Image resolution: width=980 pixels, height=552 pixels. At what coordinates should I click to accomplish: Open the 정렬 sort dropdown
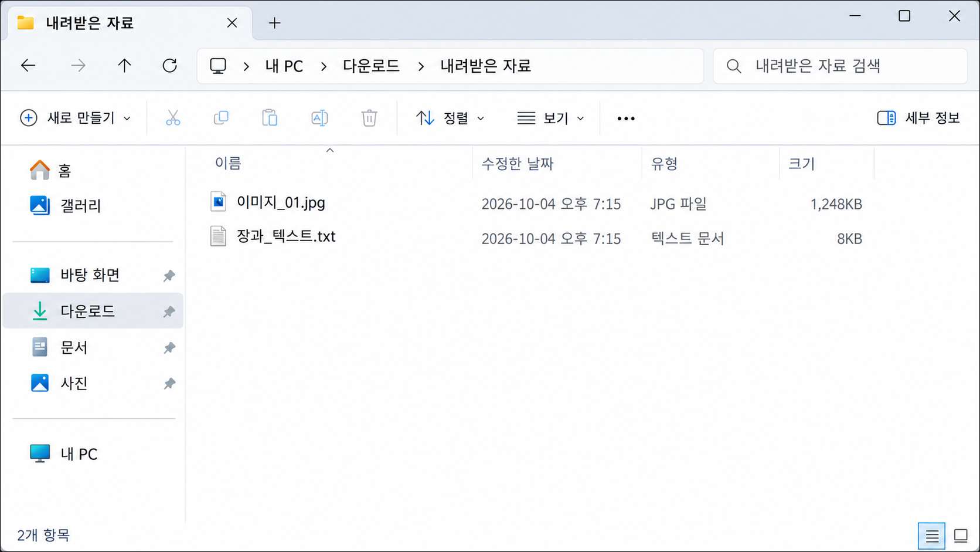450,118
